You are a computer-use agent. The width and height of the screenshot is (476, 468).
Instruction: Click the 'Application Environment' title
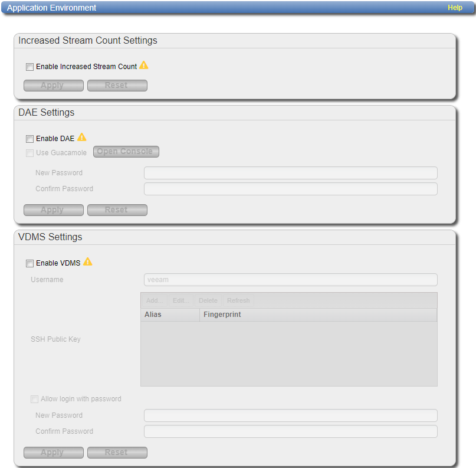51,8
